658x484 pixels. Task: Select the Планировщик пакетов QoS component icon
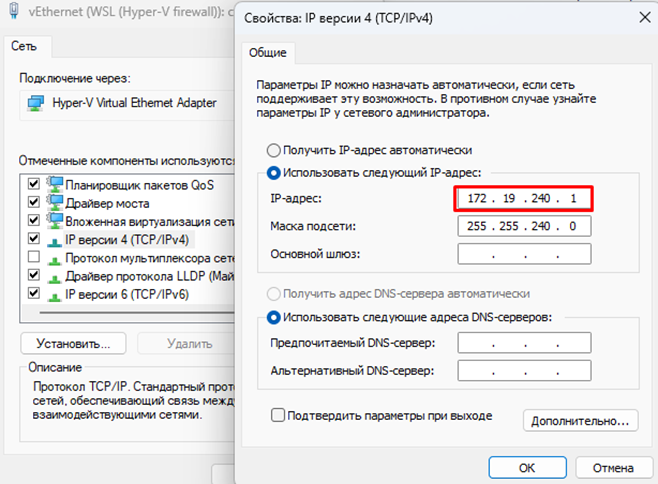click(x=54, y=185)
